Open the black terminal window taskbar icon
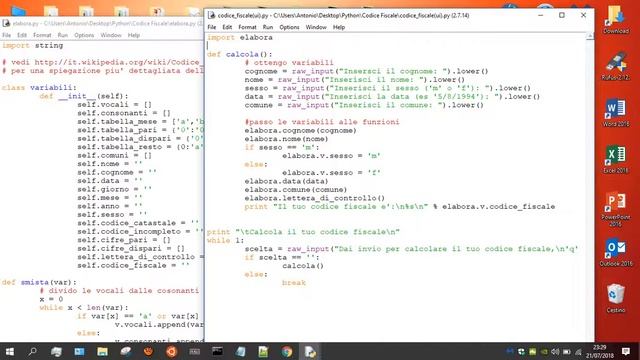The image size is (640, 360). click(x=217, y=351)
